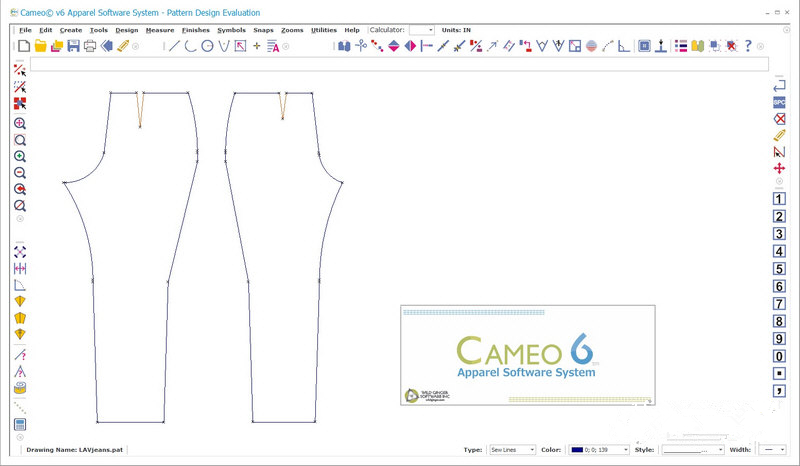The image size is (800, 466).
Task: Expand the Type dropdown showing Sew Lines
Action: pyautogui.click(x=532, y=450)
